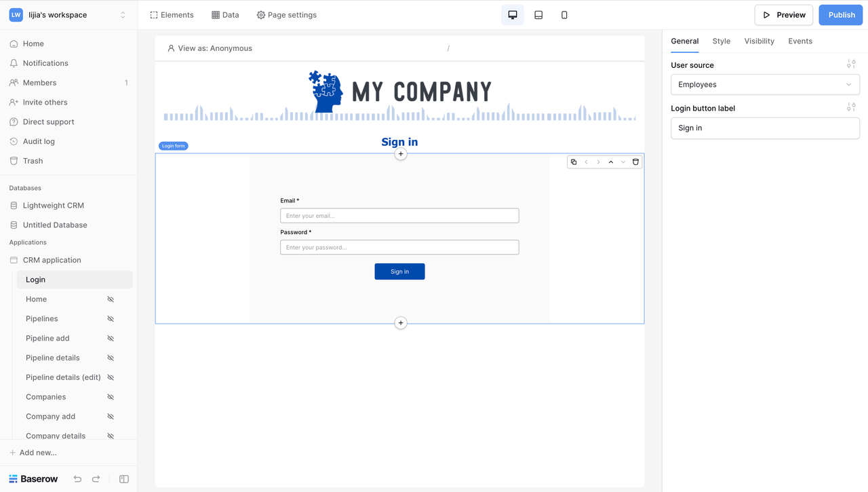
Task: Toggle visibility icon for Companies page
Action: point(111,397)
